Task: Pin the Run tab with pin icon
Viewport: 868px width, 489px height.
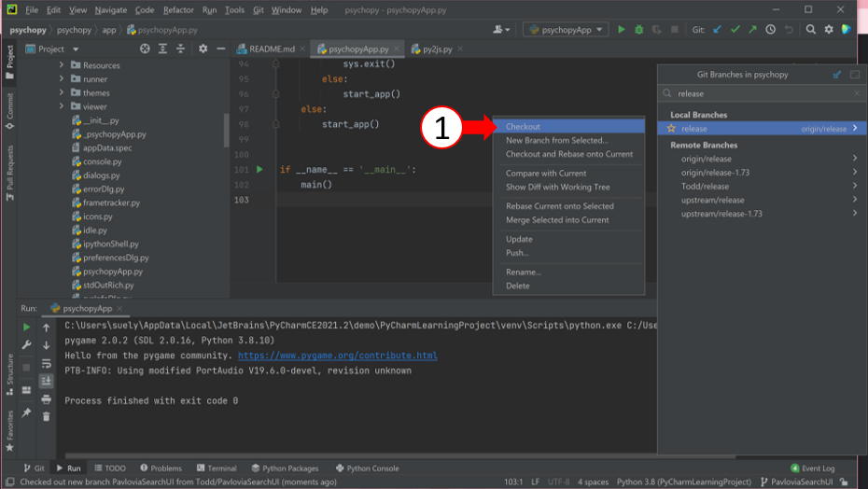Action: pyautogui.click(x=26, y=412)
